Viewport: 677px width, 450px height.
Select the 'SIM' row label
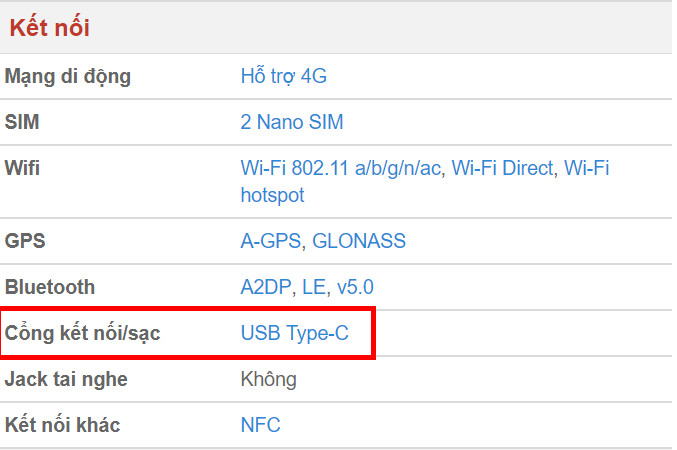point(23,122)
